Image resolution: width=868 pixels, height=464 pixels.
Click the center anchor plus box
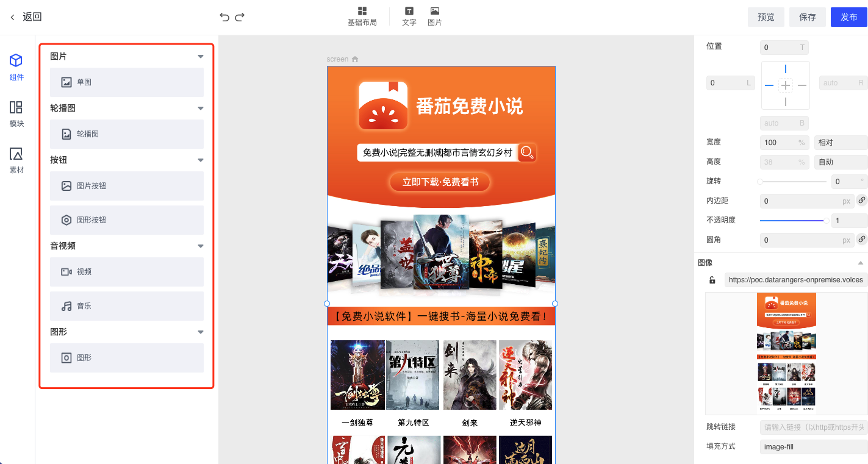coord(786,85)
